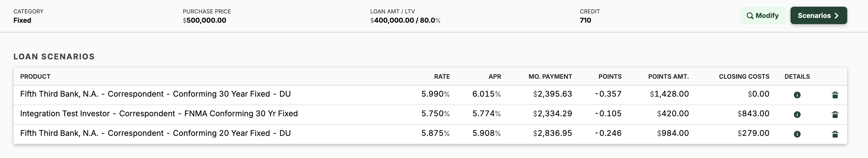The width and height of the screenshot is (868, 158).
Task: Click the chevron arrow on Scenarios
Action: click(x=836, y=15)
